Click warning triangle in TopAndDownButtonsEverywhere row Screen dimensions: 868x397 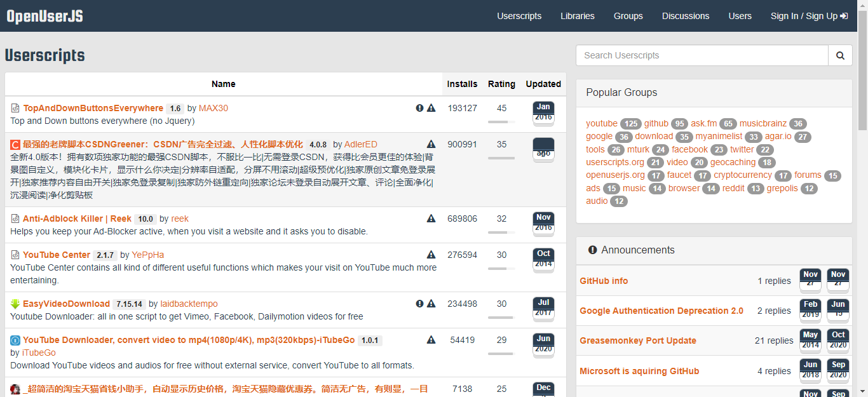(x=431, y=108)
